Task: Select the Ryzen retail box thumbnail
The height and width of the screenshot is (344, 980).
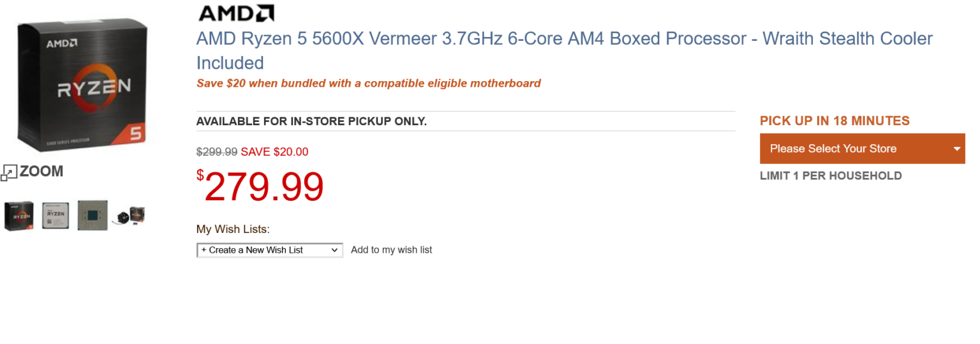Action: click(x=19, y=215)
